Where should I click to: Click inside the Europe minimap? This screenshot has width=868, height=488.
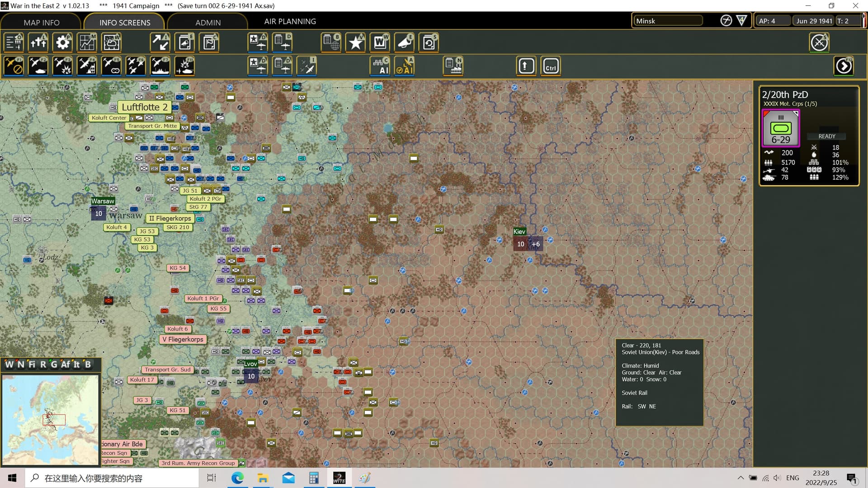[x=50, y=419]
